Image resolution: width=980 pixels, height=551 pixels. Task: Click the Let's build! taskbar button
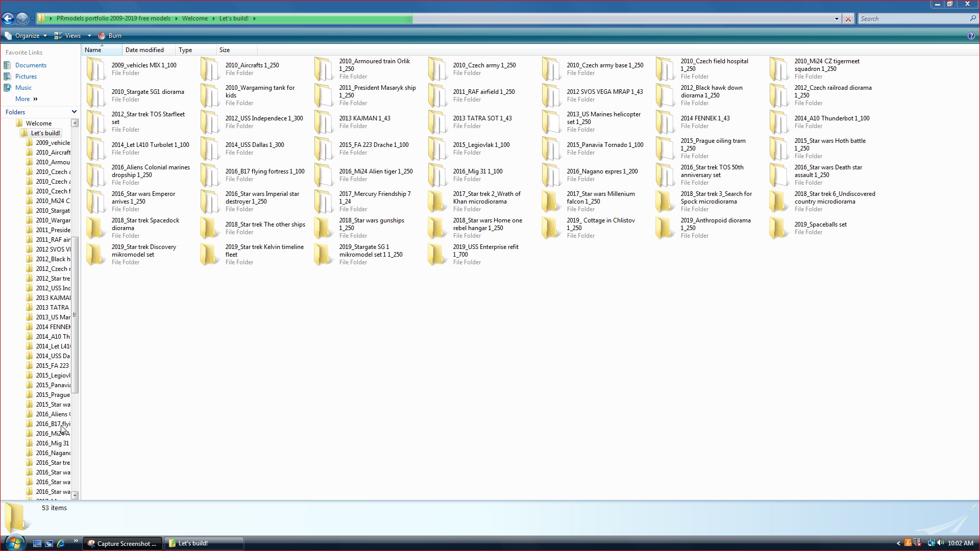[204, 543]
